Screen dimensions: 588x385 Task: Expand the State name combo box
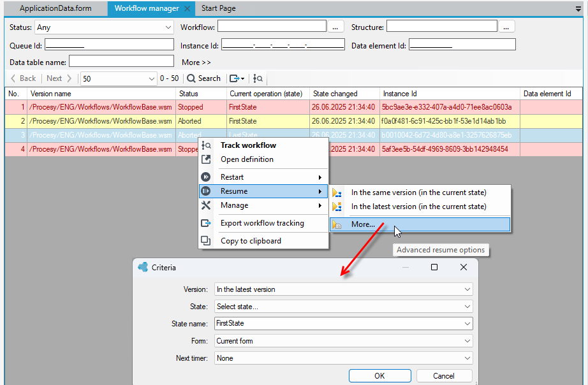(467, 324)
